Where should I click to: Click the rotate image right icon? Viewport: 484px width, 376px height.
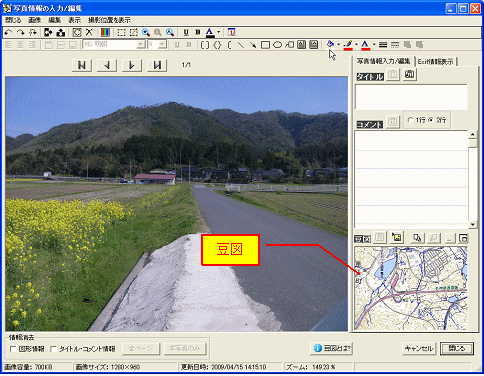(x=48, y=32)
